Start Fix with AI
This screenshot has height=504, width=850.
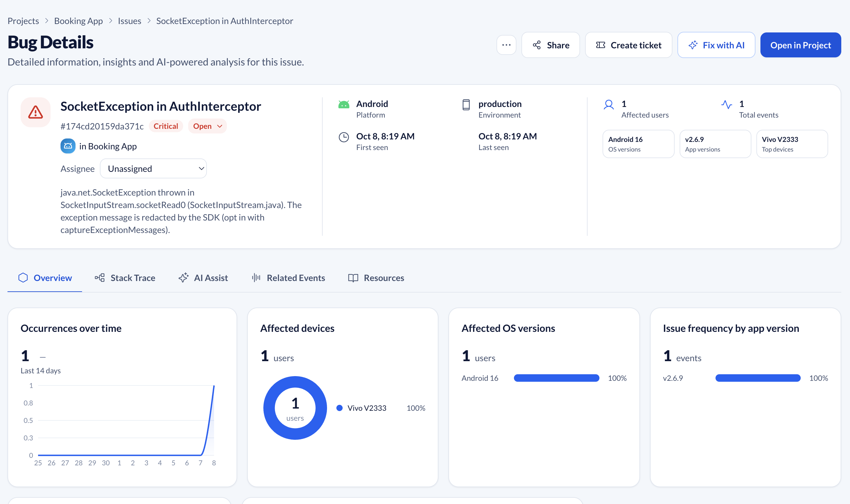click(716, 45)
